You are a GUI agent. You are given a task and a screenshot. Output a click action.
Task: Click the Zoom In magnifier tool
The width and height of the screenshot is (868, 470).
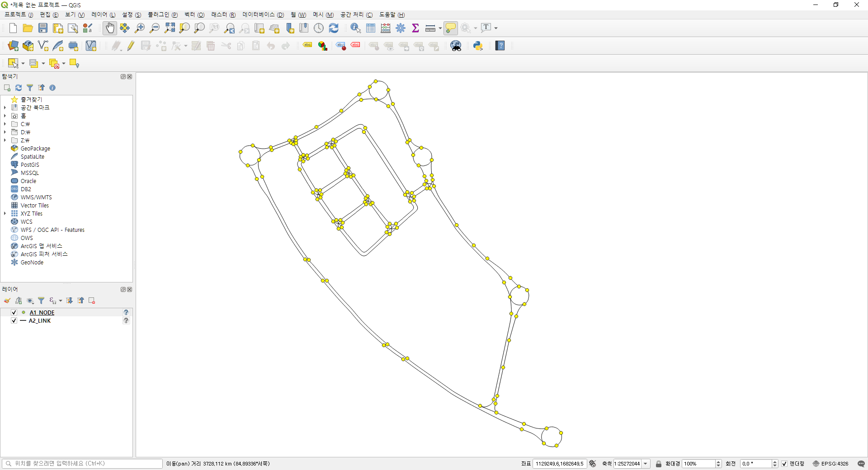pyautogui.click(x=140, y=28)
